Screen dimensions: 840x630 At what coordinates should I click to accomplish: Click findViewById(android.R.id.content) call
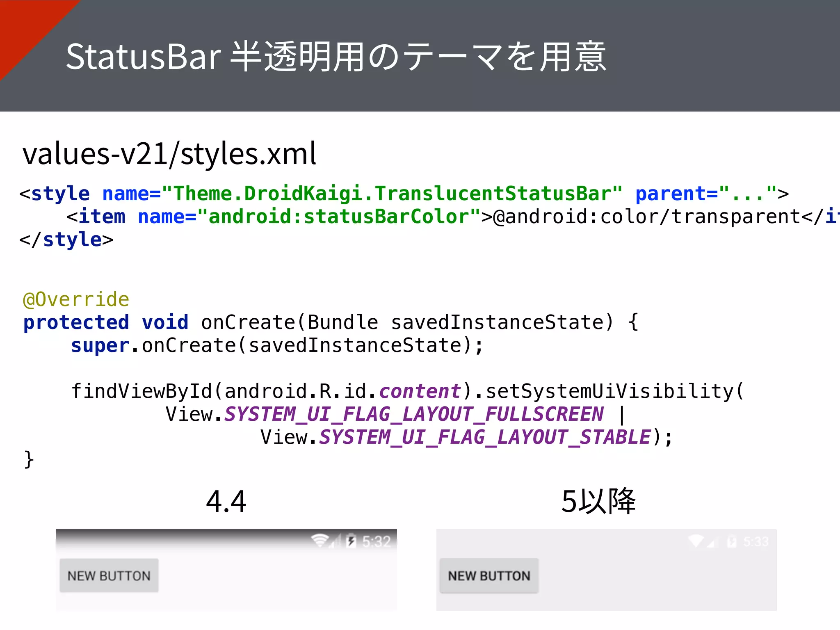coord(272,391)
